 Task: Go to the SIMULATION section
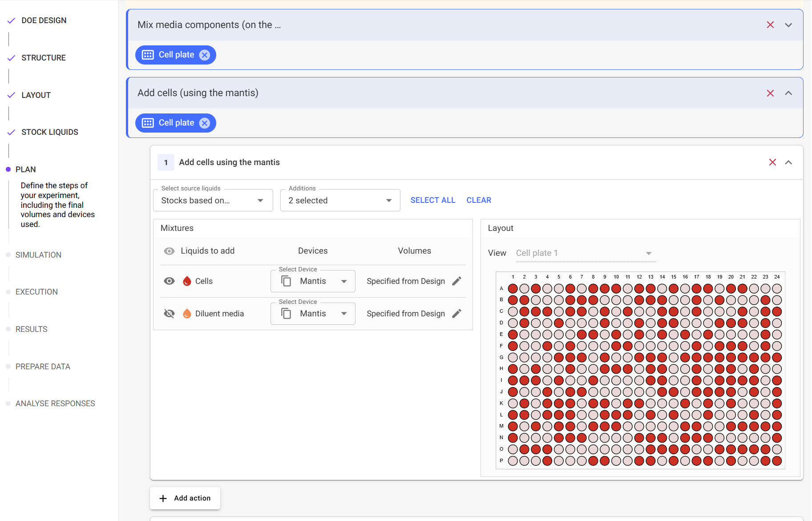(x=38, y=254)
